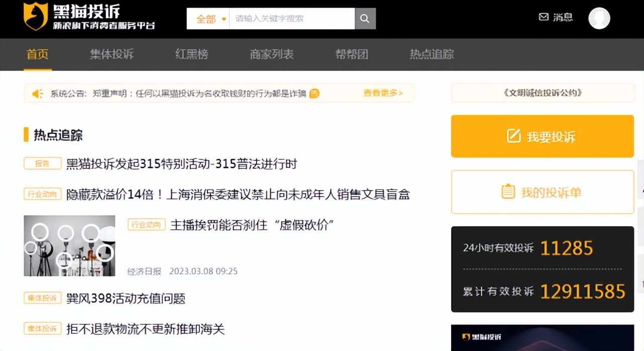644x351 pixels.
Task: Select 商家列表 in the navigation bar
Action: click(x=272, y=55)
